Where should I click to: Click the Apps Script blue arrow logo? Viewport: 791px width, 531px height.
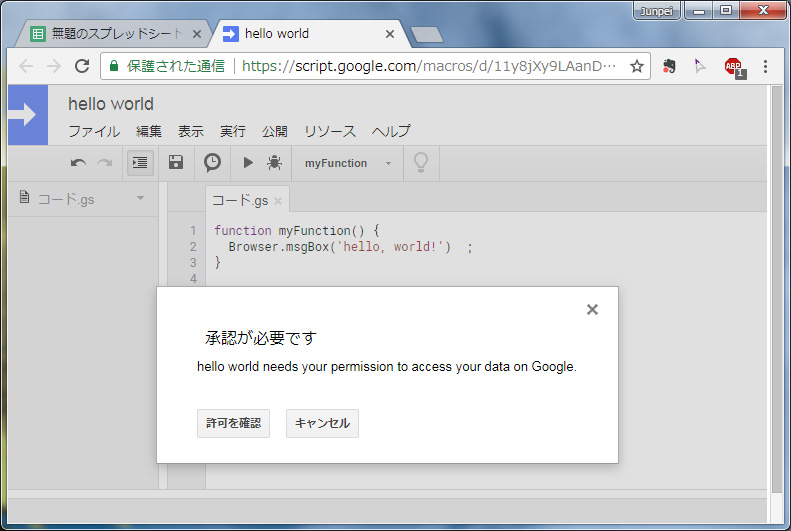click(x=28, y=115)
